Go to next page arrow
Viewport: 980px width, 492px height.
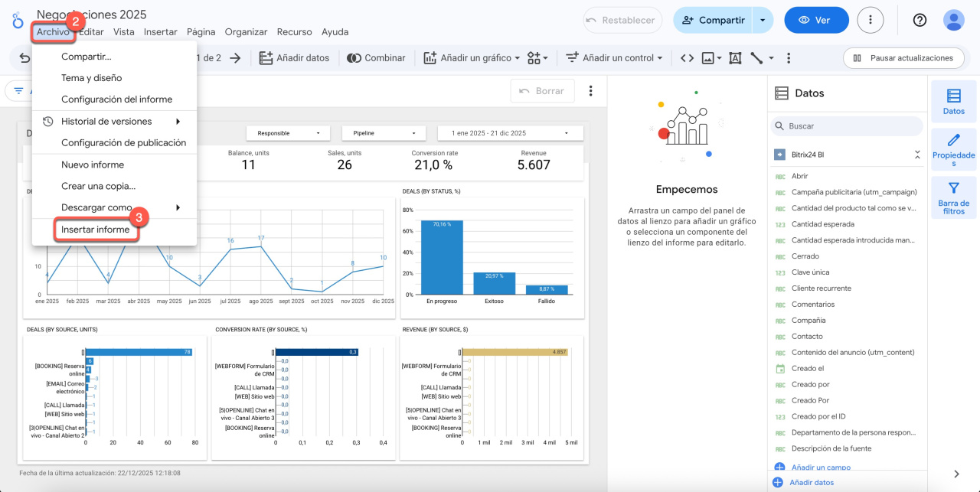236,58
